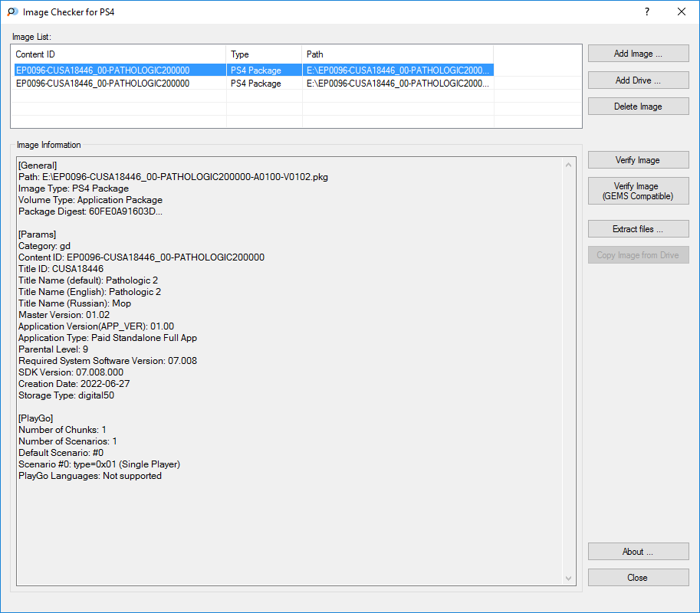Open the Extract files dialog

coord(638,229)
